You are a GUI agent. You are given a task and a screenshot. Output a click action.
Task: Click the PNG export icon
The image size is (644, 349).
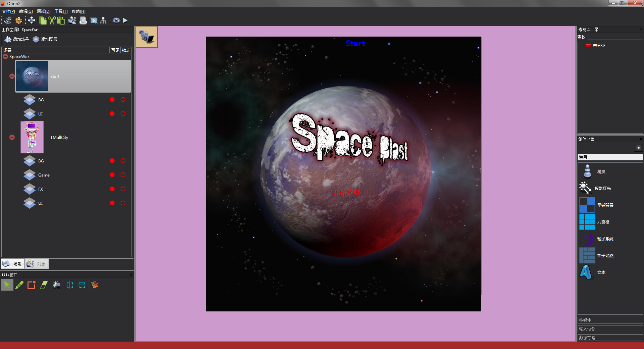tap(83, 20)
